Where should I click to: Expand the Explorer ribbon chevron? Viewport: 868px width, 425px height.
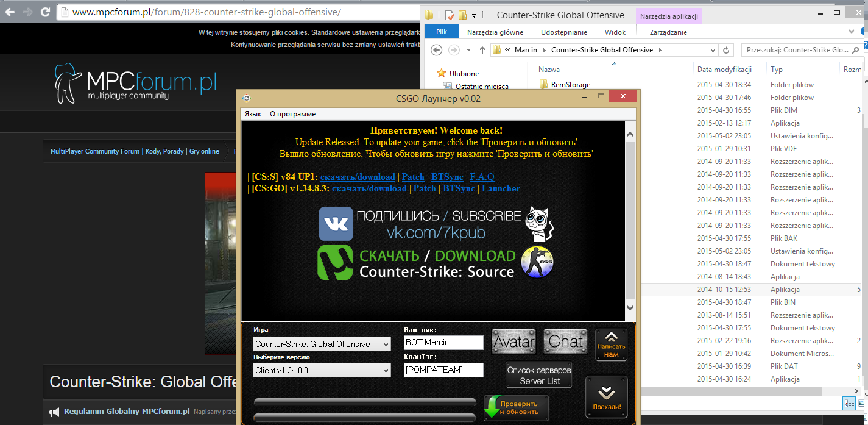click(850, 32)
